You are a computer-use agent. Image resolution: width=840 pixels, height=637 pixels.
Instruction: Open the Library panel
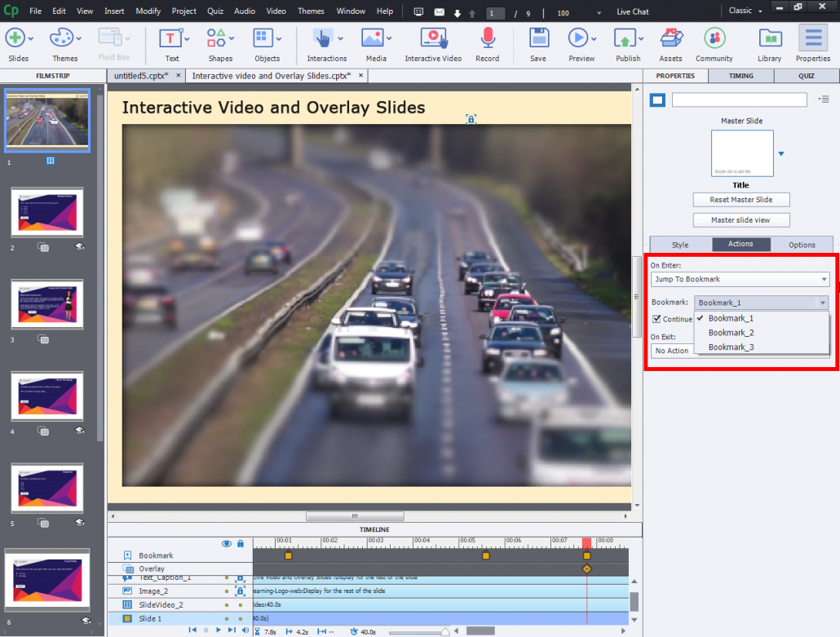click(x=769, y=38)
